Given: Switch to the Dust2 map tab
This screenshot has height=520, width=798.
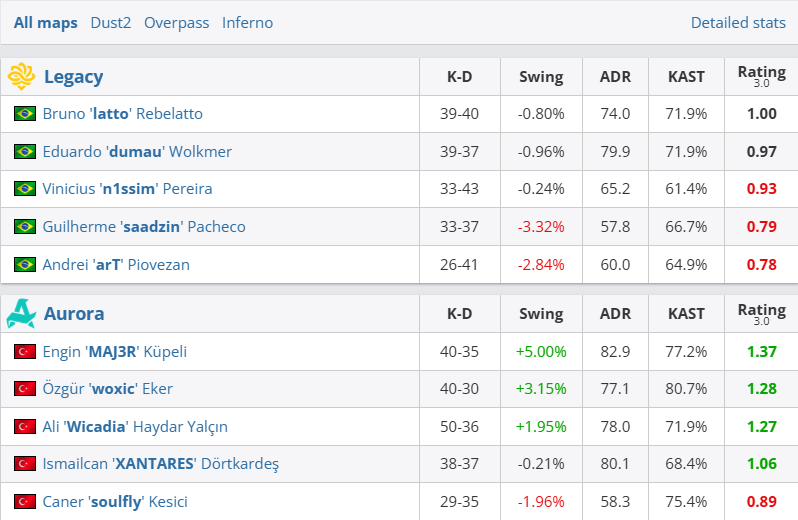Looking at the screenshot, I should [111, 22].
